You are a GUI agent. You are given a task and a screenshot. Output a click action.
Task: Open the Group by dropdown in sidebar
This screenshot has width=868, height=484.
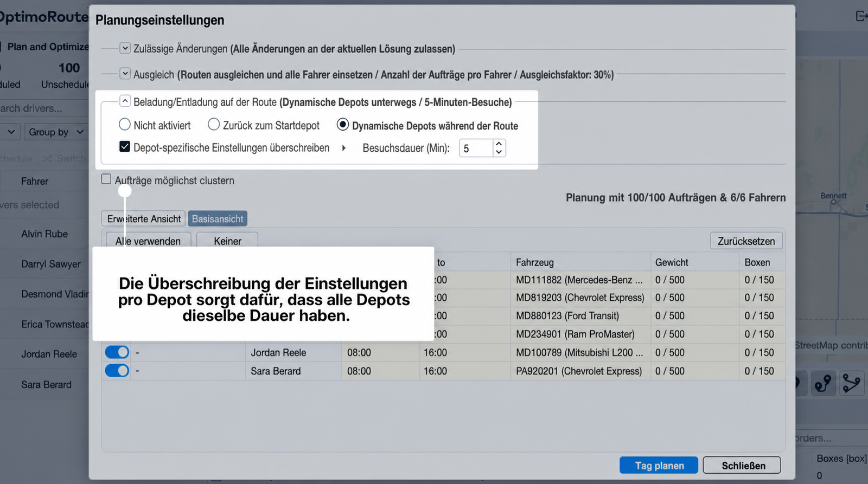click(56, 132)
